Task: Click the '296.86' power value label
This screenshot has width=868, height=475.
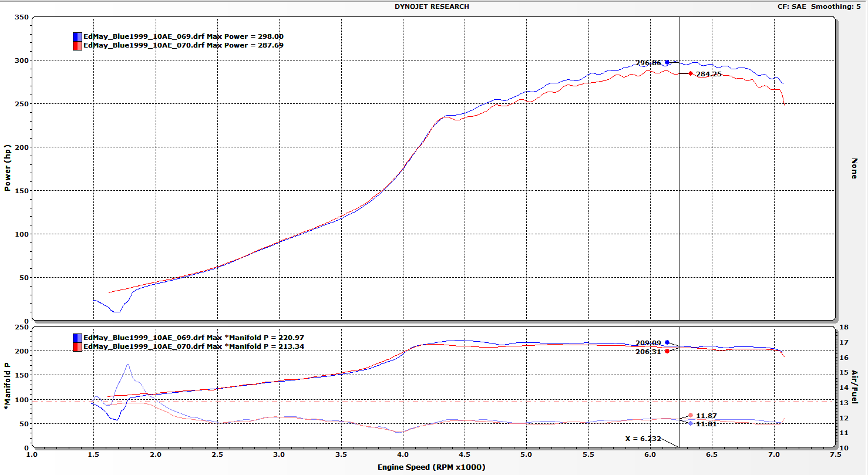Action: coord(648,63)
